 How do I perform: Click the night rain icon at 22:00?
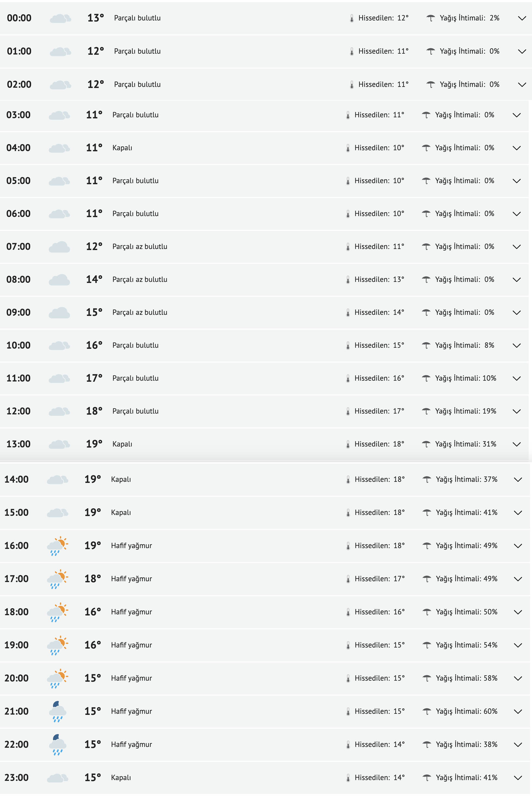click(57, 744)
